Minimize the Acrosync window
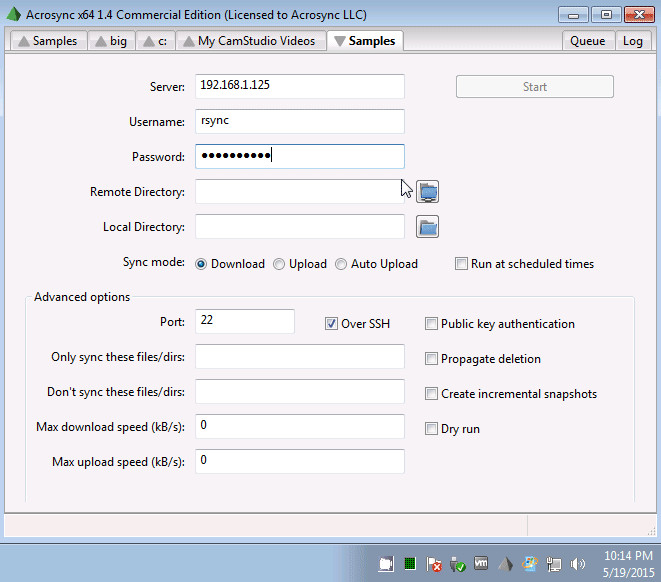This screenshot has width=661, height=582. coord(573,15)
